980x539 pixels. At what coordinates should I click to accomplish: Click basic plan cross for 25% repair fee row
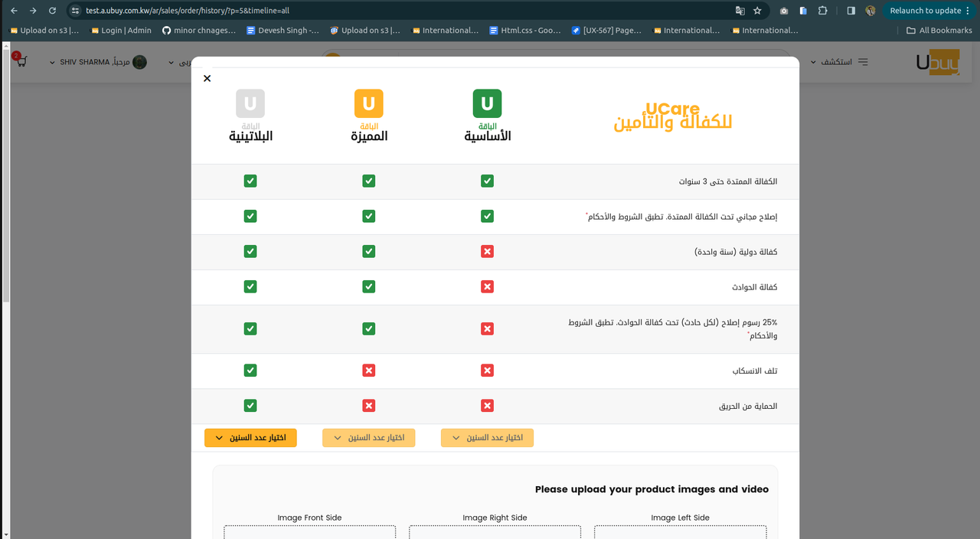click(487, 328)
